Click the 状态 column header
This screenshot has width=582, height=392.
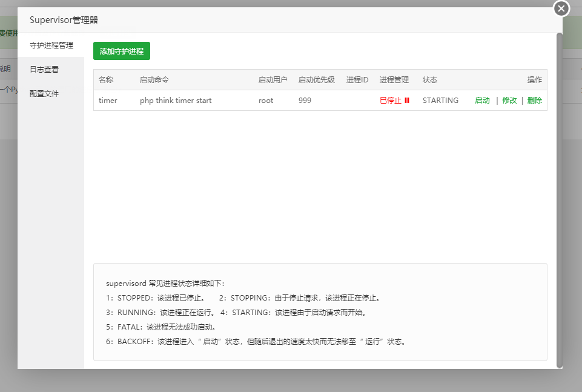click(x=429, y=79)
